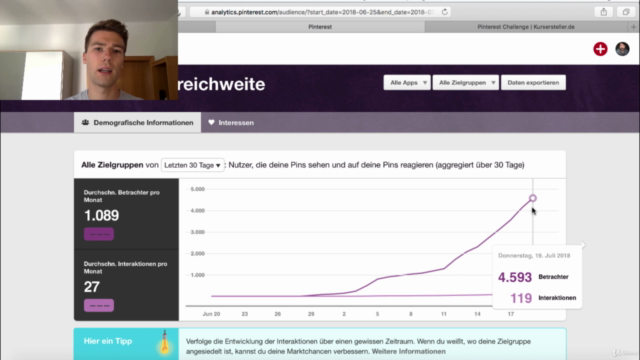Image resolution: width=640 pixels, height=360 pixels.
Task: Click the Daten exportieren button
Action: click(x=533, y=82)
